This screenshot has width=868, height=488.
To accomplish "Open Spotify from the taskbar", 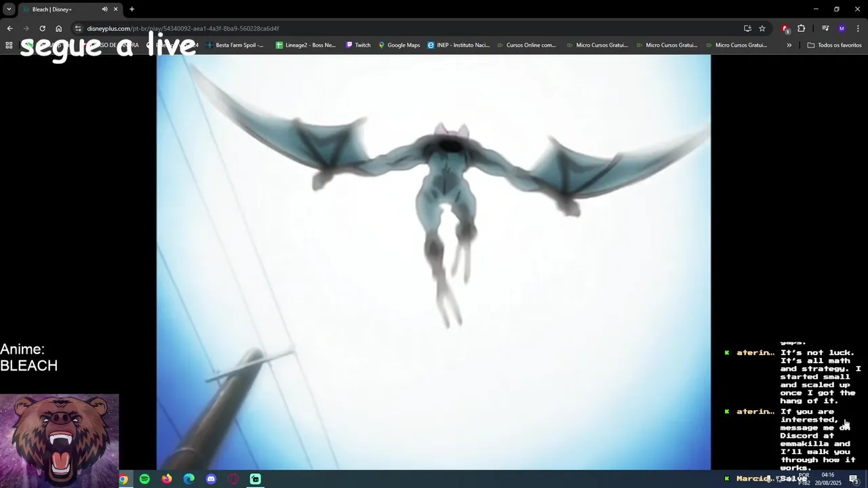I will 144,479.
